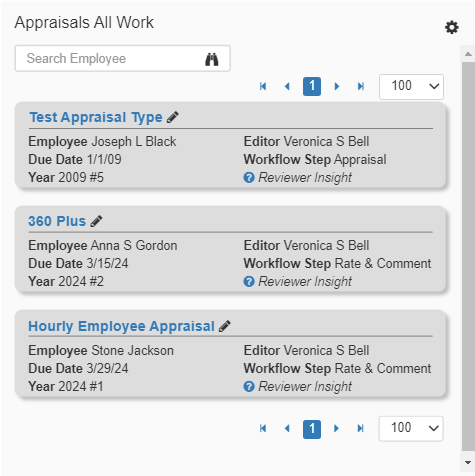475x476 pixels.
Task: Click binoculars search icon in employee field
Action: point(212,59)
